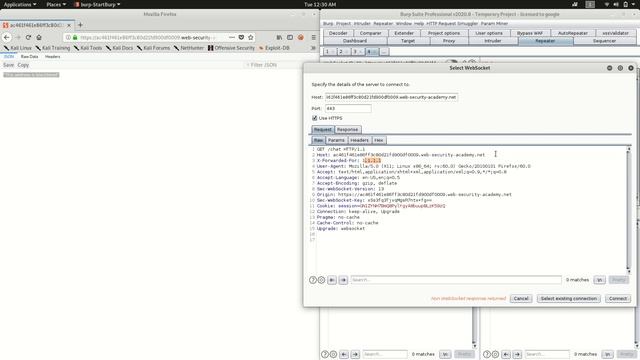640x360 pixels.
Task: Click next match arrow in Repeater request pane
Action: (355, 354)
